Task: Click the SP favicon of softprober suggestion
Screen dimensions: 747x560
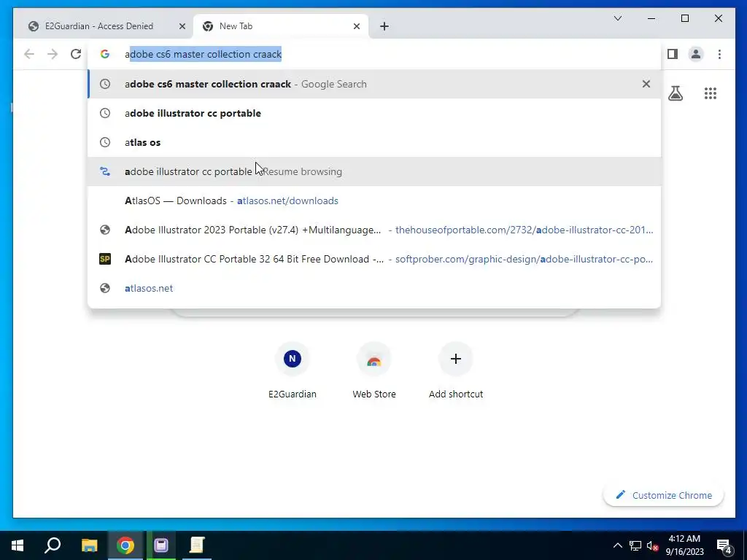Action: [105, 259]
